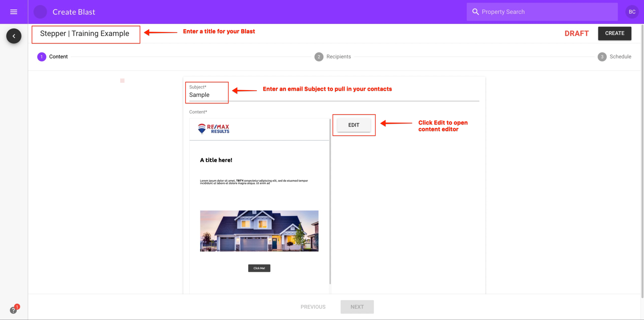This screenshot has width=644, height=320.
Task: Click the email preview scrollbar
Action: 330,201
